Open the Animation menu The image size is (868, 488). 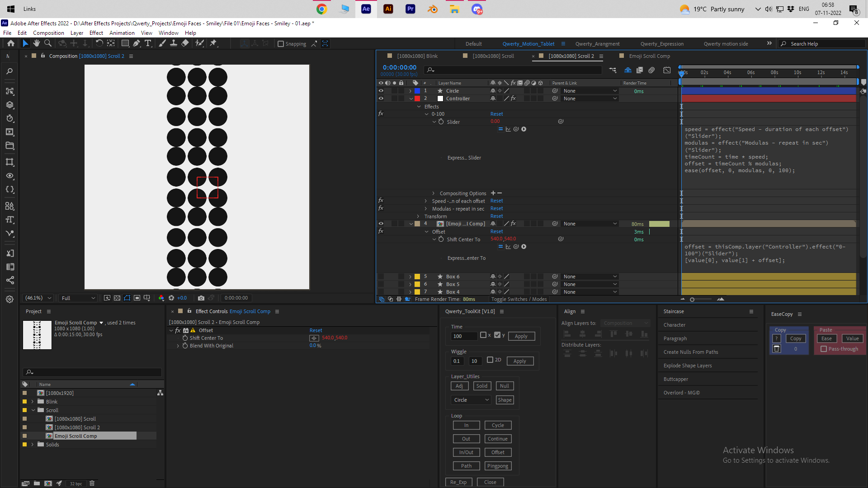(x=122, y=33)
